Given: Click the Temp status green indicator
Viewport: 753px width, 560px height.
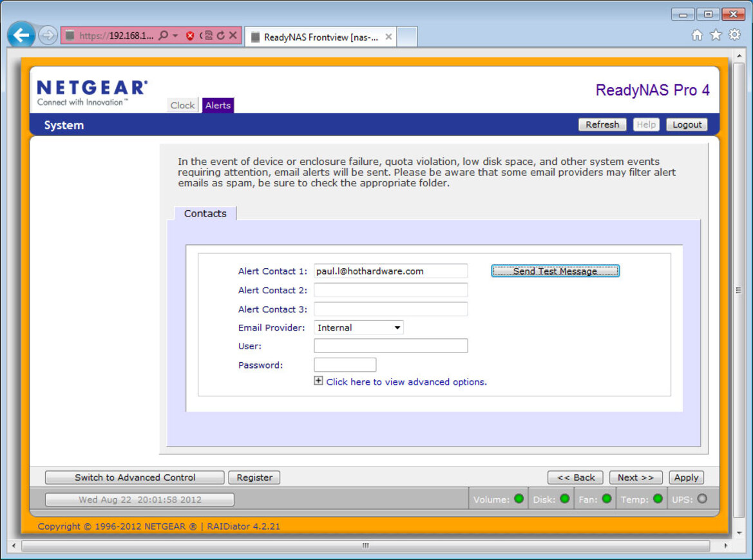Looking at the screenshot, I should coord(658,499).
